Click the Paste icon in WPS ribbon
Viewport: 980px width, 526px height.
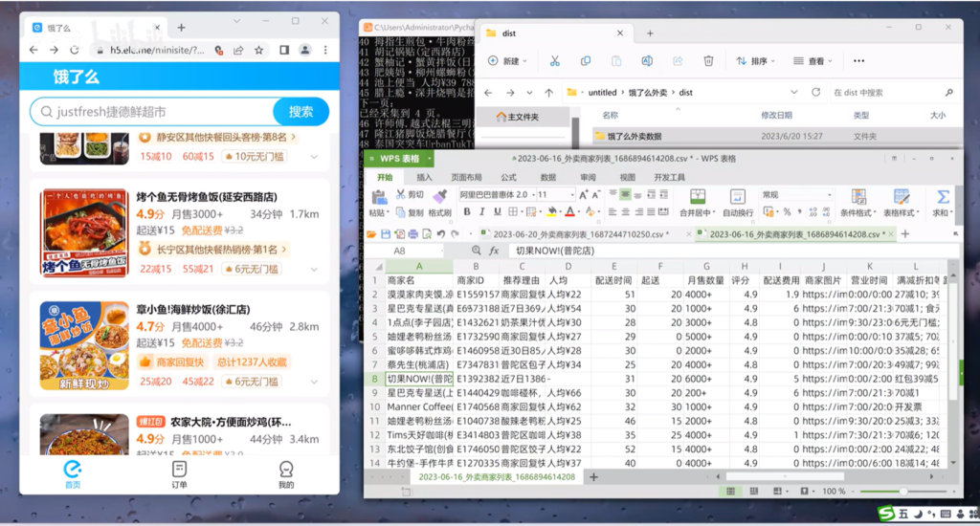coord(377,198)
